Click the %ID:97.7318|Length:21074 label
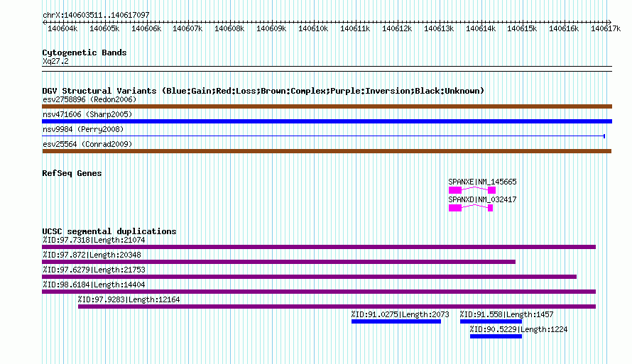 click(94, 240)
